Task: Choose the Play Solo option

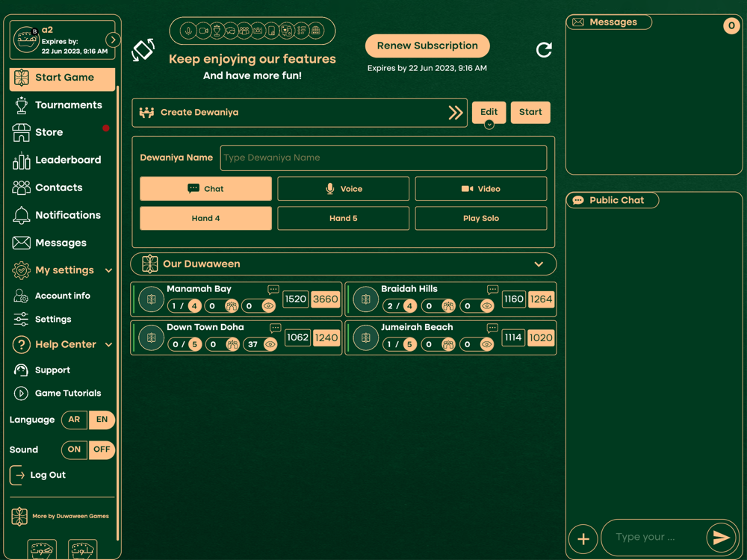Action: pos(480,219)
